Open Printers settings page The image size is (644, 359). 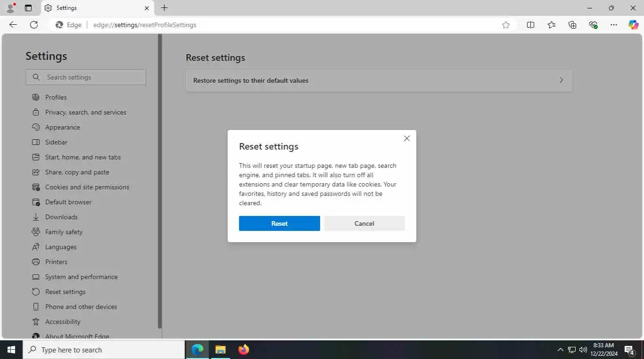pos(56,262)
